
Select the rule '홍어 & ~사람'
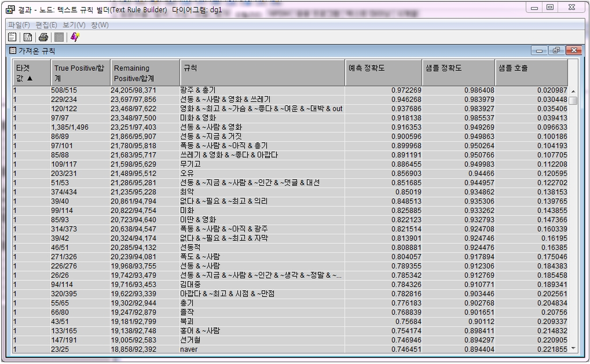pyautogui.click(x=200, y=331)
